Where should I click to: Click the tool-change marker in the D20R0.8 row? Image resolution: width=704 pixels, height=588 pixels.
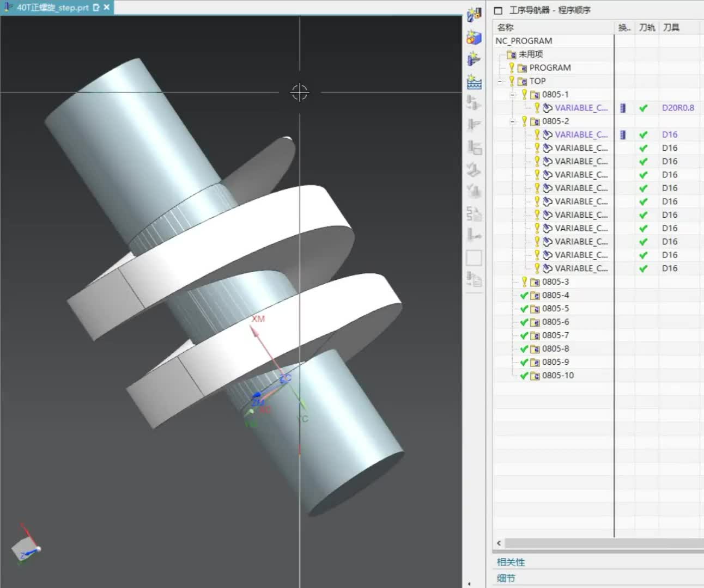click(x=623, y=108)
